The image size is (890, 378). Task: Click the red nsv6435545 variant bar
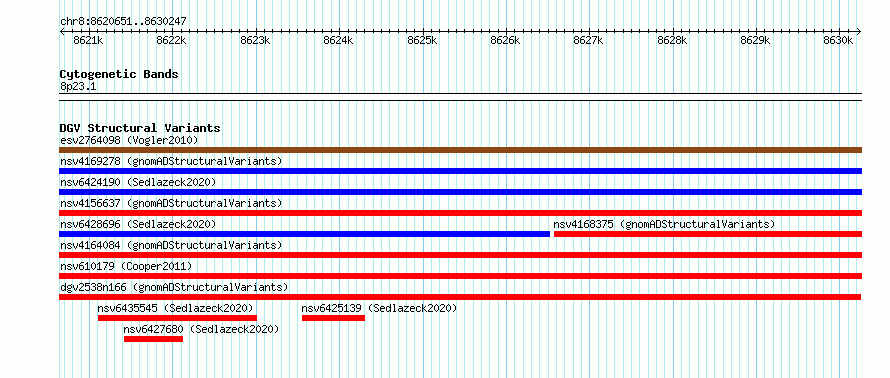pos(177,318)
